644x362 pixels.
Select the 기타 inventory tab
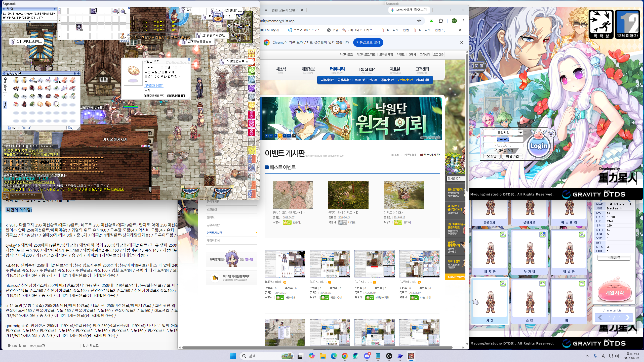click(5, 96)
